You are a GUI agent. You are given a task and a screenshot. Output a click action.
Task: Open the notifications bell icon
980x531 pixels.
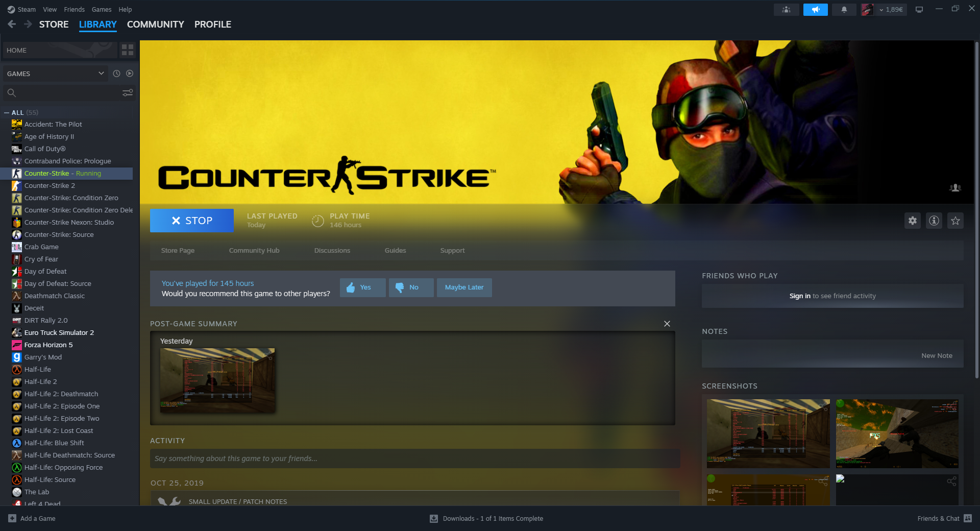(844, 10)
